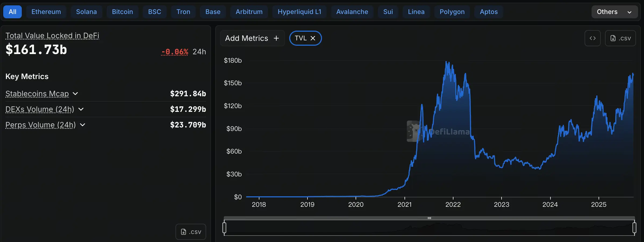Click the Stablecoins Mcap label

click(37, 94)
